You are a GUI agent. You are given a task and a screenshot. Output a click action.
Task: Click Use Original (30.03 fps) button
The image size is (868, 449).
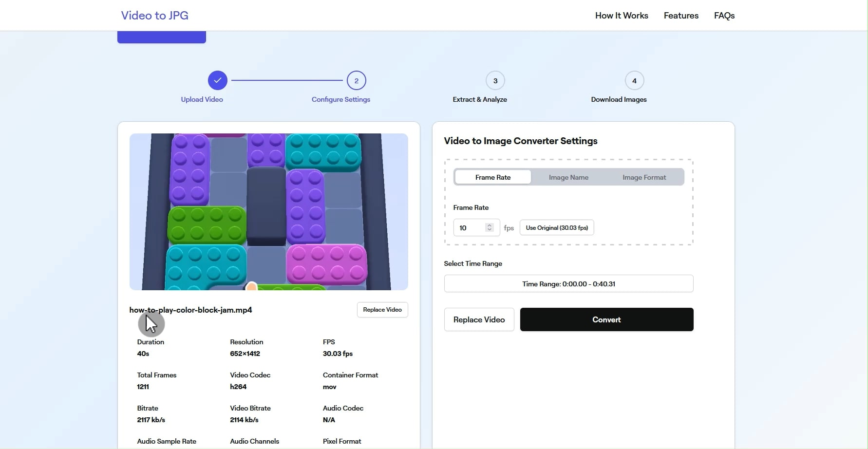pyautogui.click(x=557, y=228)
